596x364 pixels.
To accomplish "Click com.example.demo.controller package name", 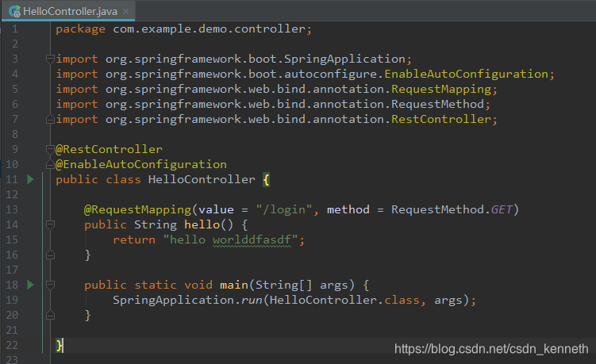I will 209,29.
